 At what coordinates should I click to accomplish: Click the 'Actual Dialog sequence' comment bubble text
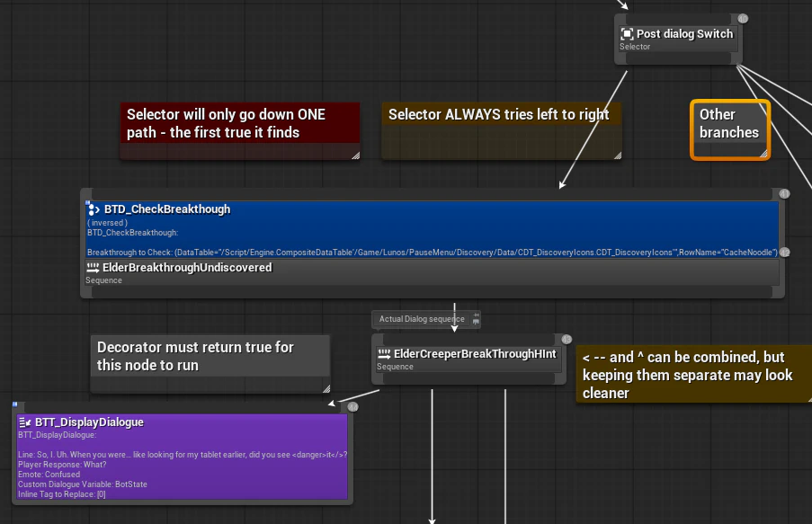tap(422, 319)
